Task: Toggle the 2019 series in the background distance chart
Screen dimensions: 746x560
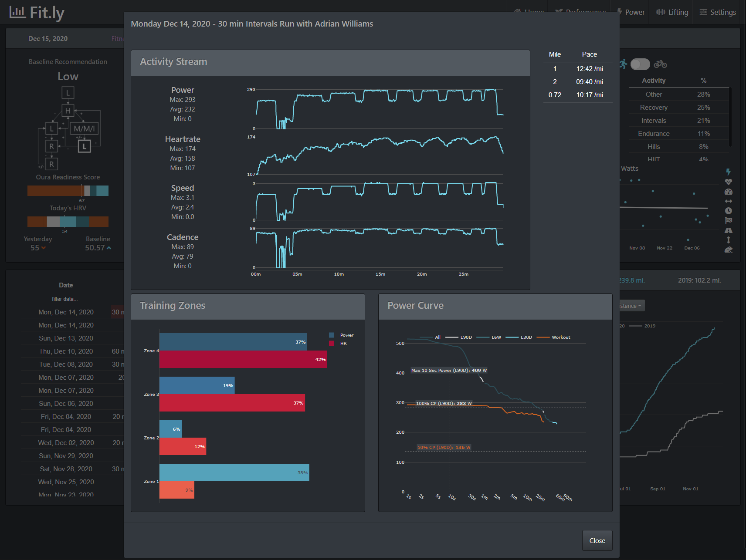Action: pos(642,326)
